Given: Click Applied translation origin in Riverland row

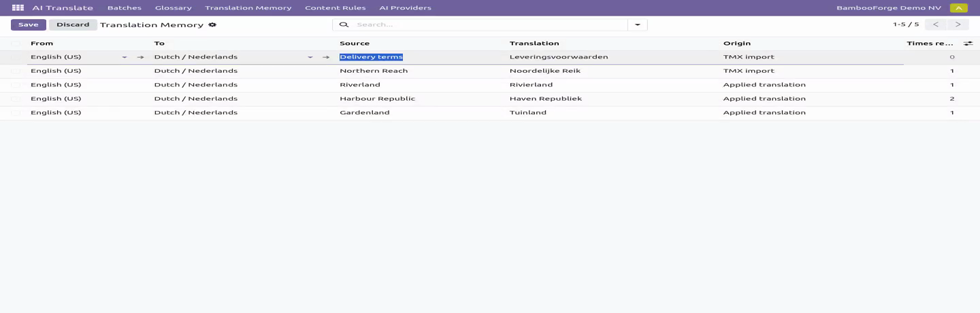Looking at the screenshot, I should (x=764, y=85).
